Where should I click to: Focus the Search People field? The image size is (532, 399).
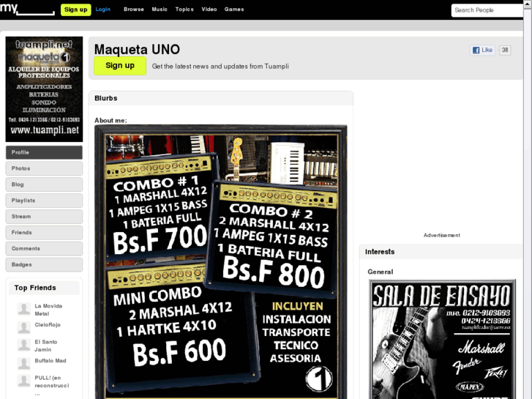tap(487, 10)
